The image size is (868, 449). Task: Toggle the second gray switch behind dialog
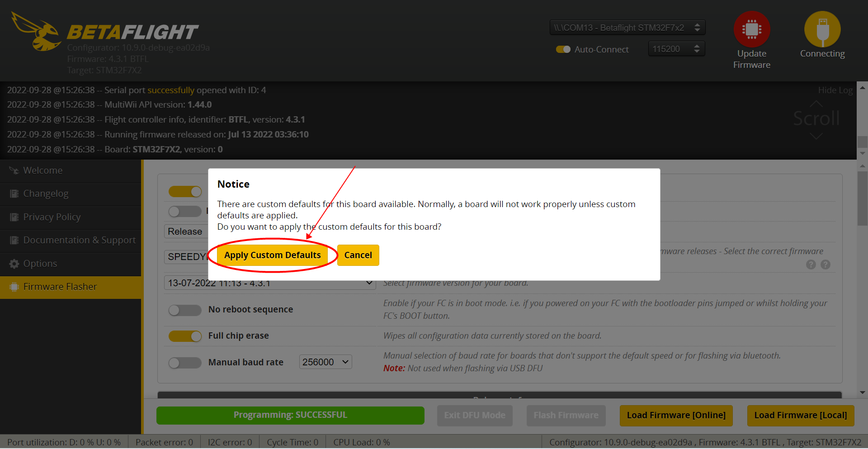[x=185, y=211]
